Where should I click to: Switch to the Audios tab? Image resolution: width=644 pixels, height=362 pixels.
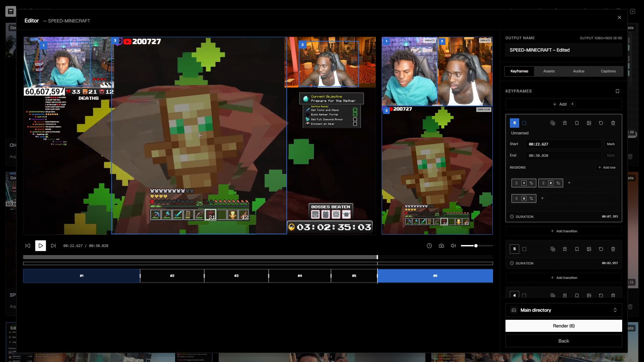578,71
